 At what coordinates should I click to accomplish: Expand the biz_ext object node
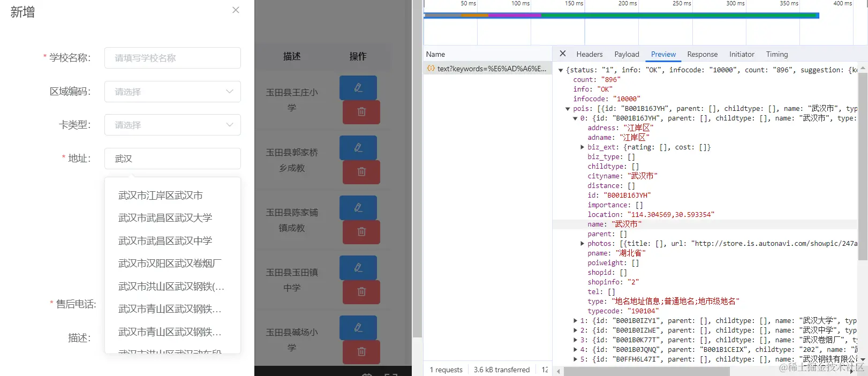[x=583, y=147]
